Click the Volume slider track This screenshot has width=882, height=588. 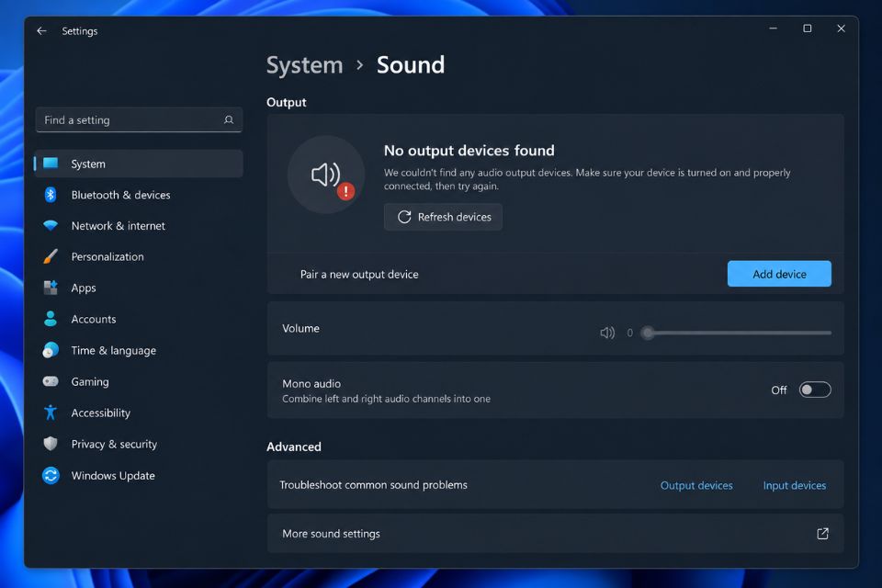(x=739, y=333)
